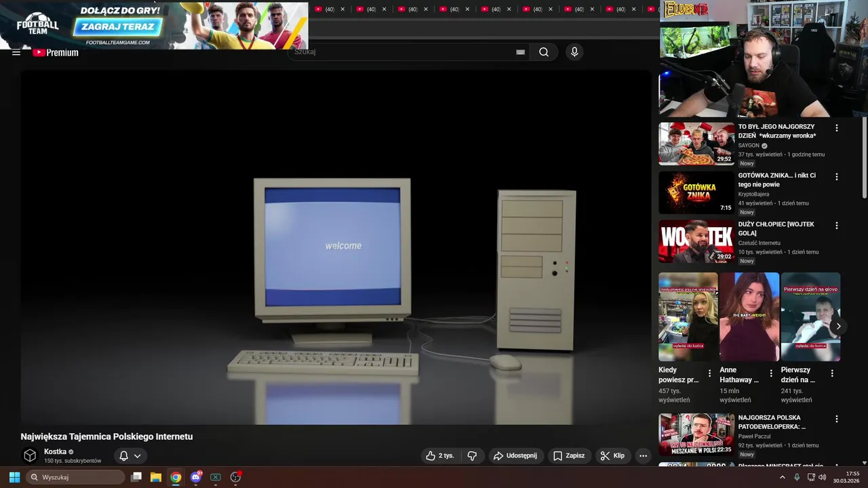The width and height of the screenshot is (868, 488).
Task: Click the Paweł Paczul channel name
Action: [755, 437]
